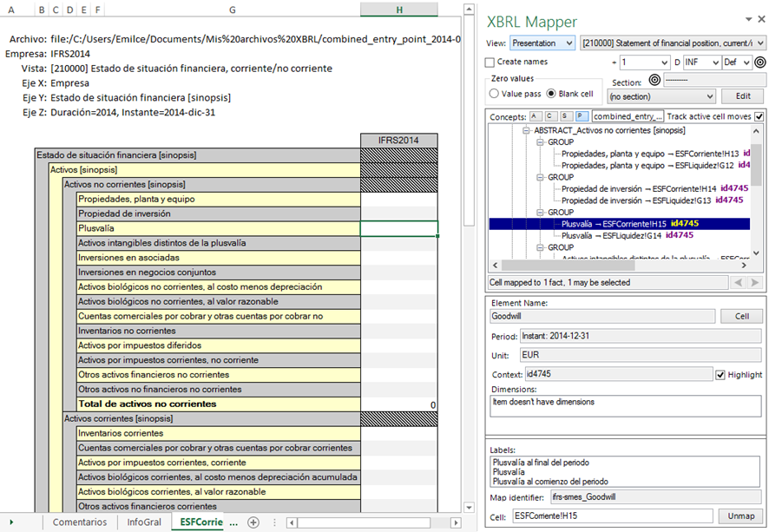This screenshot has height=532, width=769.
Task: Close the XBRL Mapper pane
Action: [x=761, y=18]
